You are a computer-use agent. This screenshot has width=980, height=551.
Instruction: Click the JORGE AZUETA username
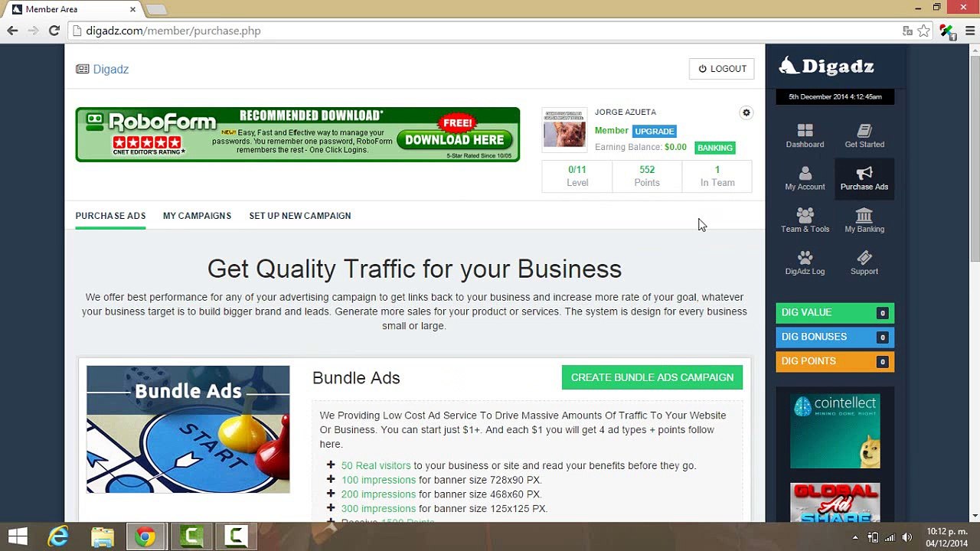[626, 112]
